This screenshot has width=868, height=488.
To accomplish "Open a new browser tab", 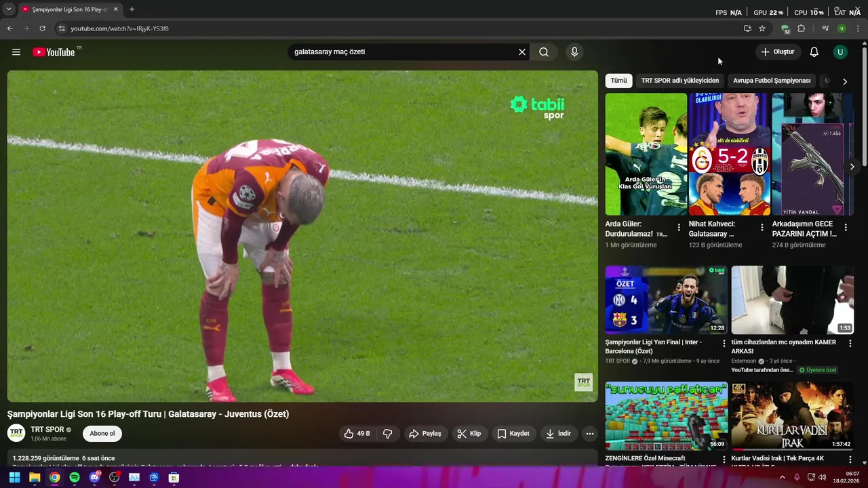I will (x=132, y=9).
